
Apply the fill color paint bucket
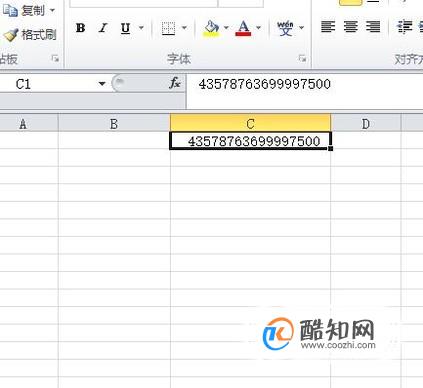[x=211, y=28]
